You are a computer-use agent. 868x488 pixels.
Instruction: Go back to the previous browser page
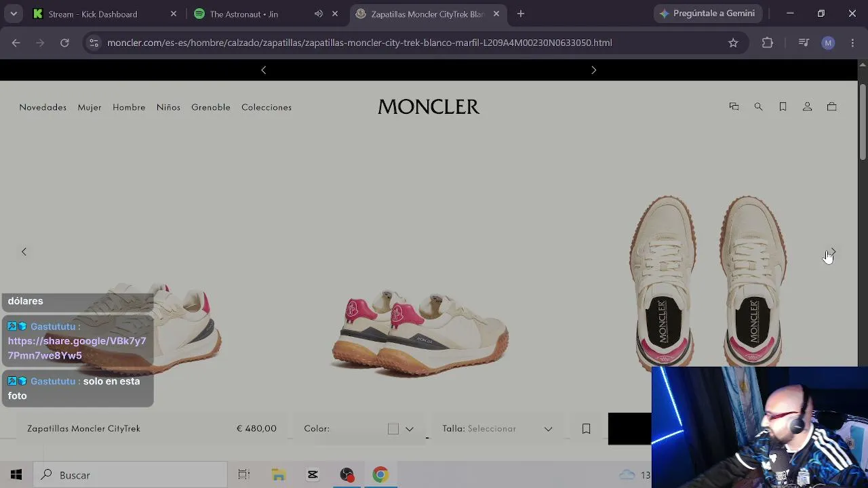[16, 43]
